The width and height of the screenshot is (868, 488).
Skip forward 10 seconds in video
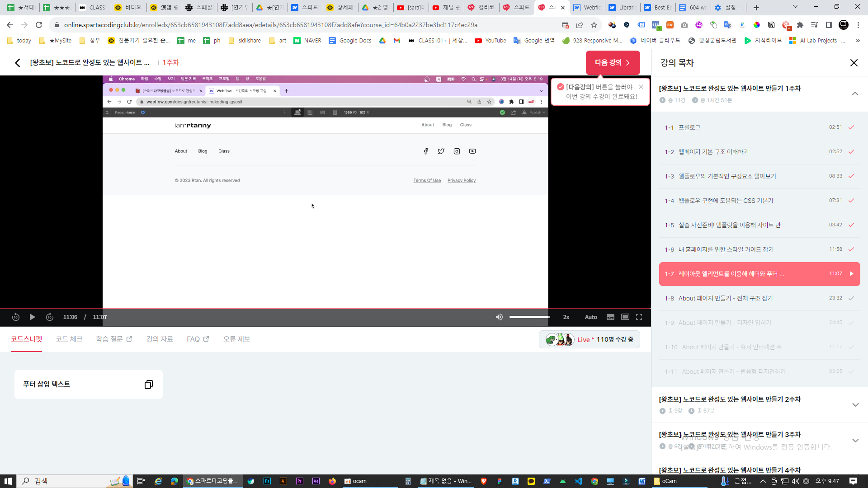(x=50, y=317)
